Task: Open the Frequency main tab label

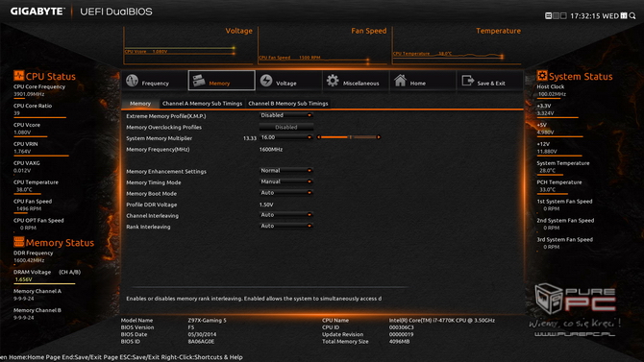Action: coord(156,84)
